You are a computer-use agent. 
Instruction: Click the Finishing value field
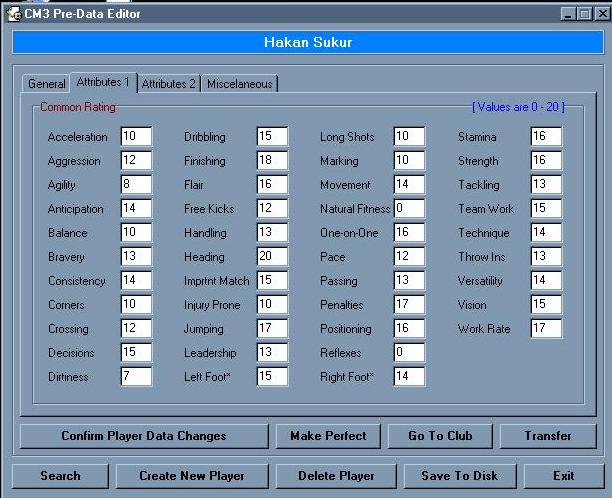(272, 160)
